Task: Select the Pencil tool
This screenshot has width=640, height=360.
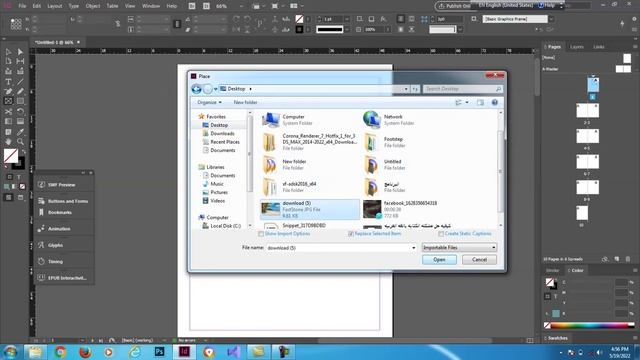Action: coord(20,91)
